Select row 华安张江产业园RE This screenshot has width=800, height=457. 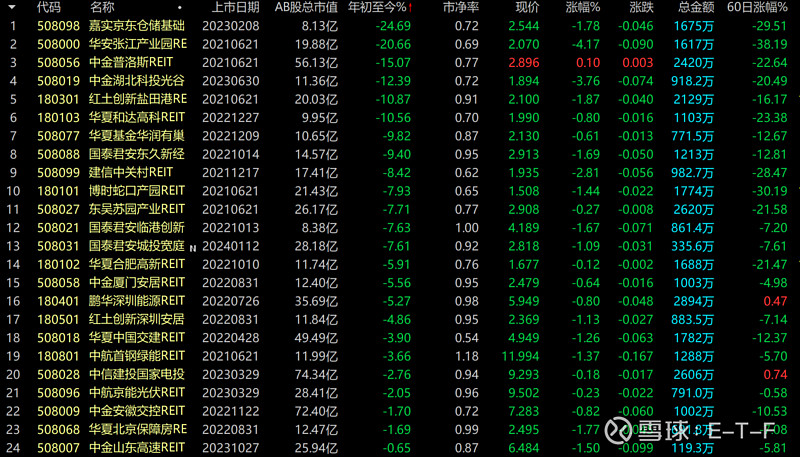(400, 44)
